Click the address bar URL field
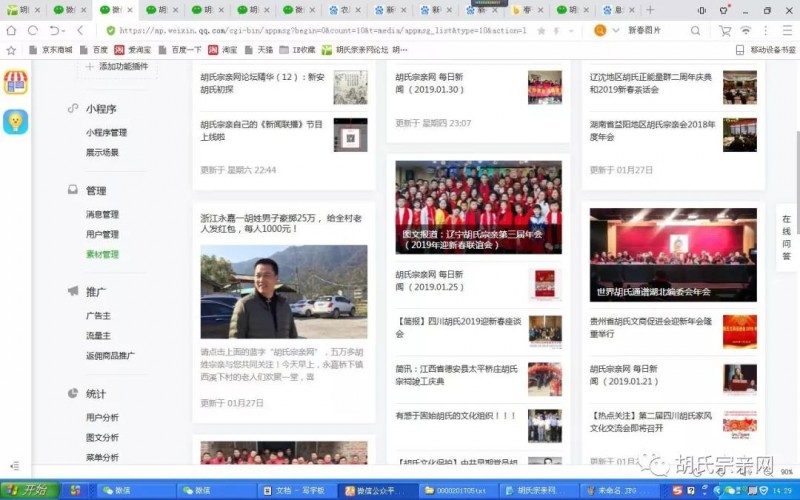 click(x=322, y=31)
